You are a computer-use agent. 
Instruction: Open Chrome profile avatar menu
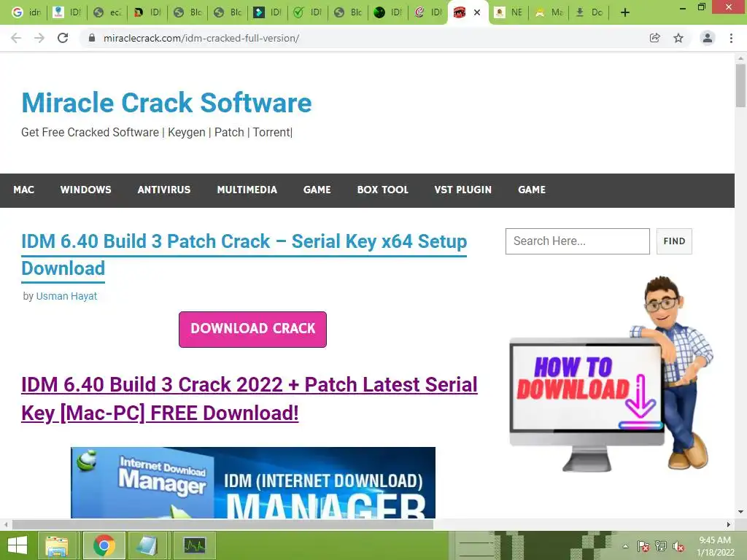pos(708,38)
